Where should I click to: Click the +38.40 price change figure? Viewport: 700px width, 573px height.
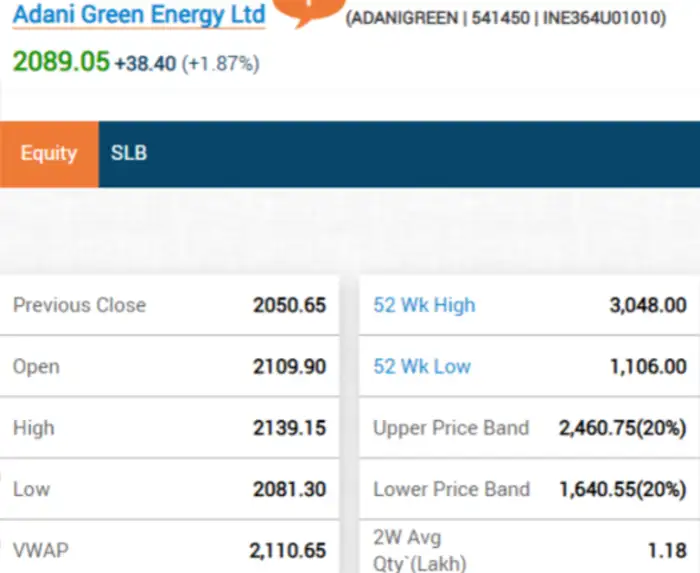(x=145, y=64)
